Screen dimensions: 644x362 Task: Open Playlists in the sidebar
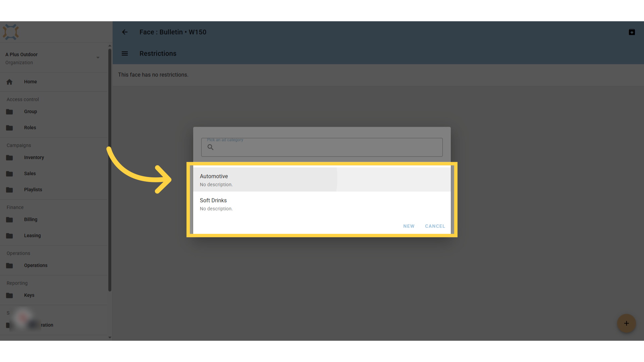[x=54, y=190]
